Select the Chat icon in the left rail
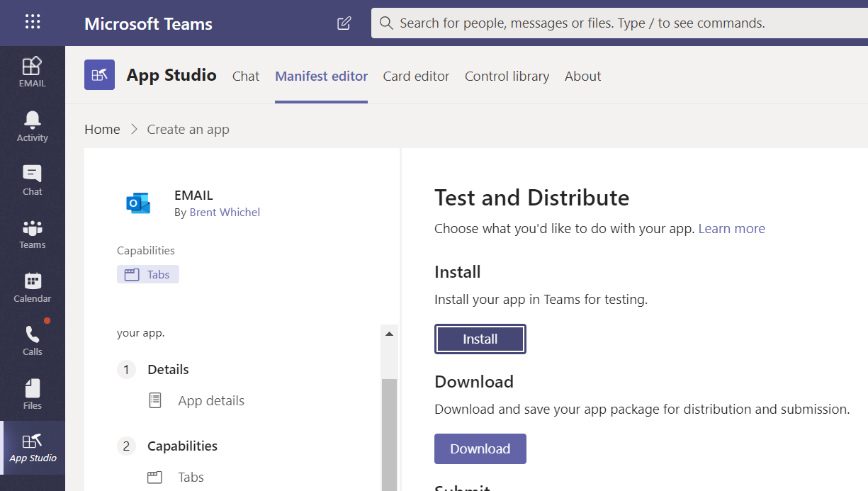The height and width of the screenshot is (491, 868). point(32,180)
